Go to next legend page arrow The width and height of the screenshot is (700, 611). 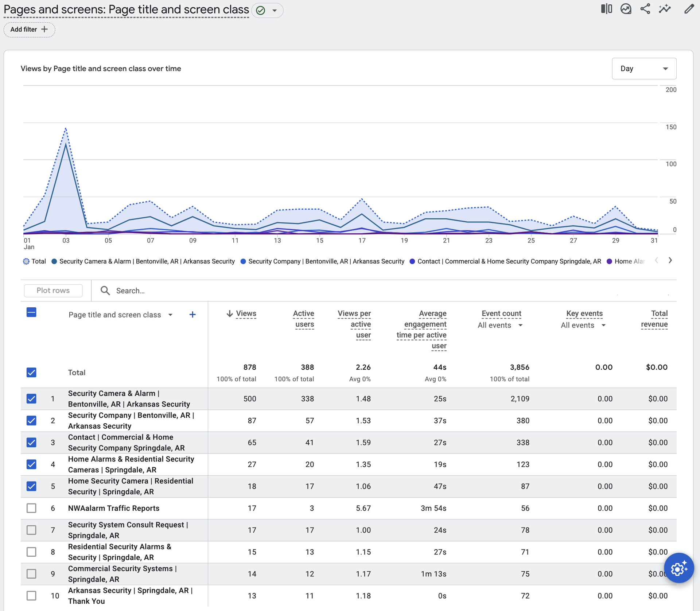point(670,260)
